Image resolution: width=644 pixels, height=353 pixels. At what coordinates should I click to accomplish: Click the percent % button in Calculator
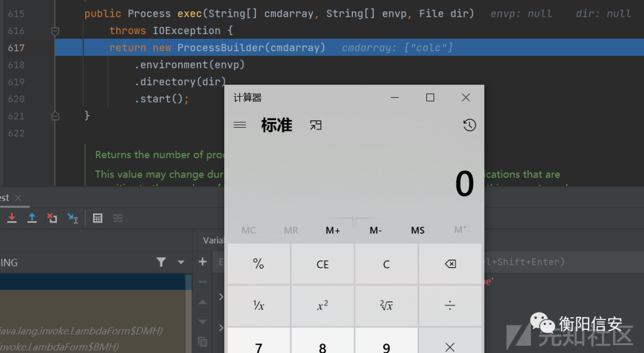[x=259, y=264]
